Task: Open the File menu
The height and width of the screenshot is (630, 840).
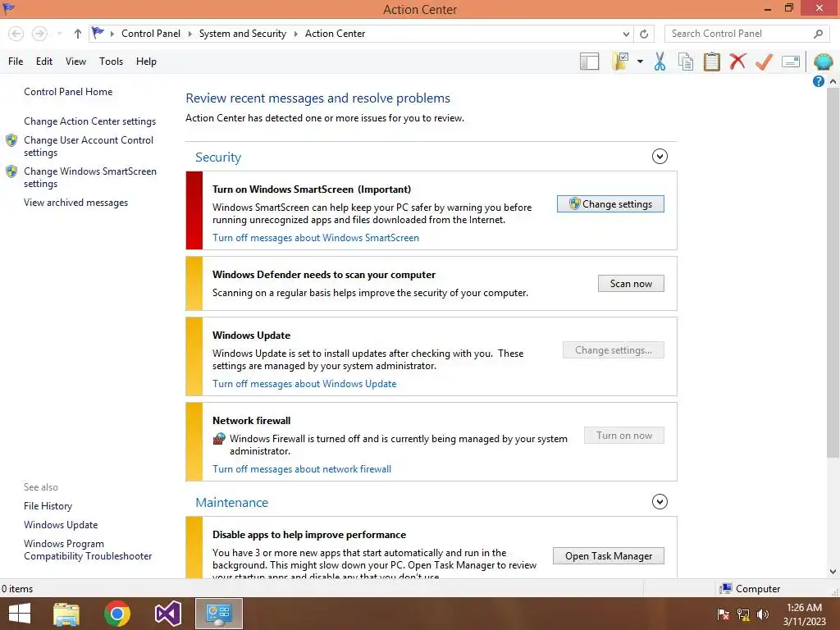Action: 16,62
